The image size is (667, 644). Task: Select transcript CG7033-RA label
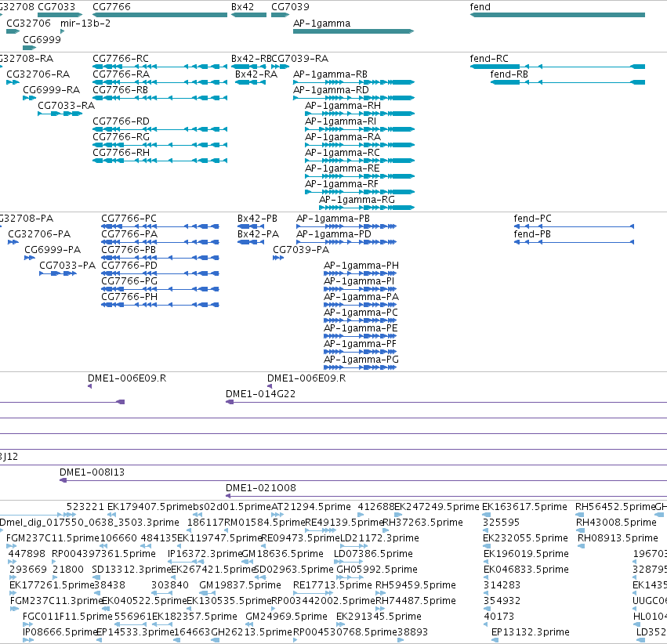(67, 106)
